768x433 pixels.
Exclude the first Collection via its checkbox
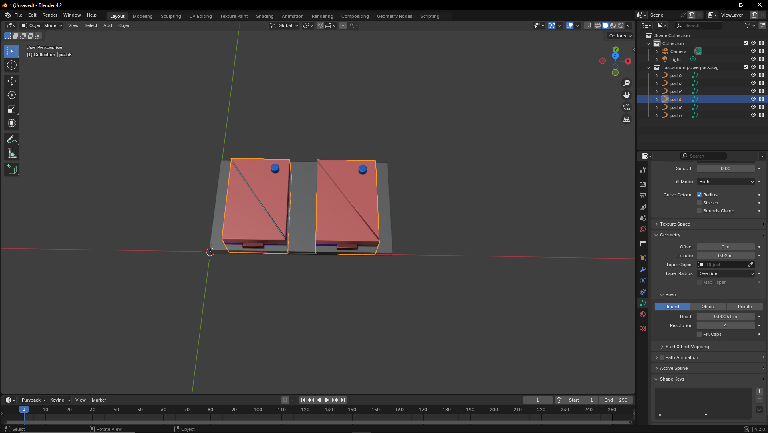(x=746, y=43)
